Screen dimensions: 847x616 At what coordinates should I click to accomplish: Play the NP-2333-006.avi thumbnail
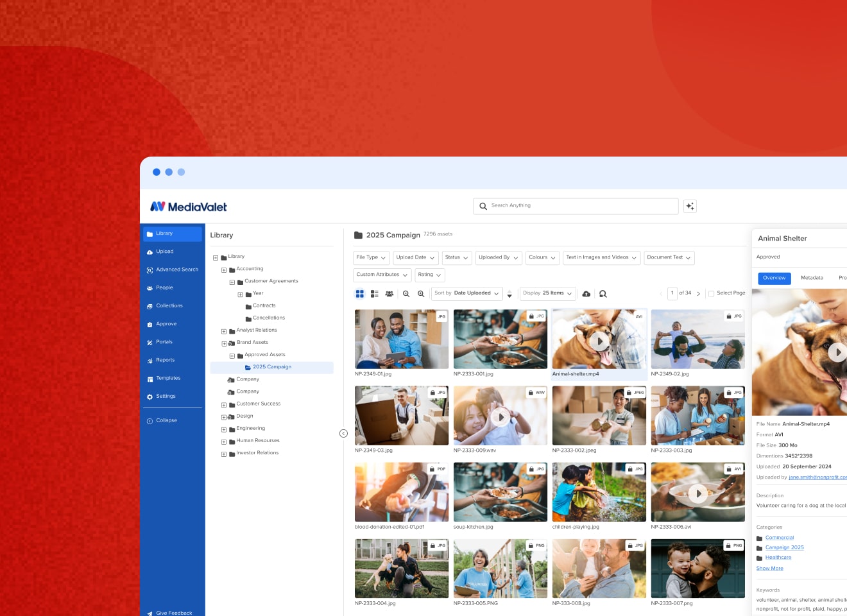[698, 493]
